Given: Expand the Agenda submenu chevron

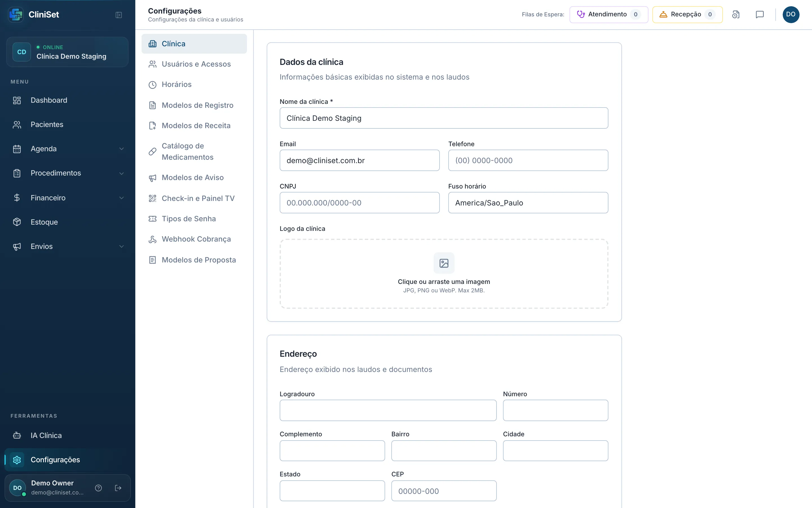Looking at the screenshot, I should click(122, 149).
